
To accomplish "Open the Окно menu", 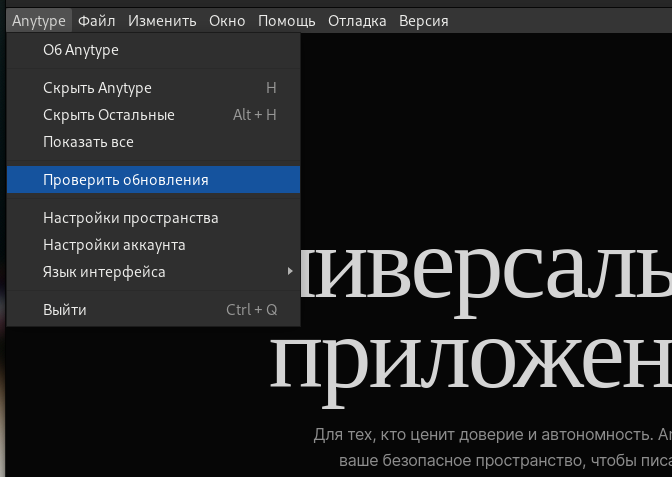I will (x=227, y=21).
